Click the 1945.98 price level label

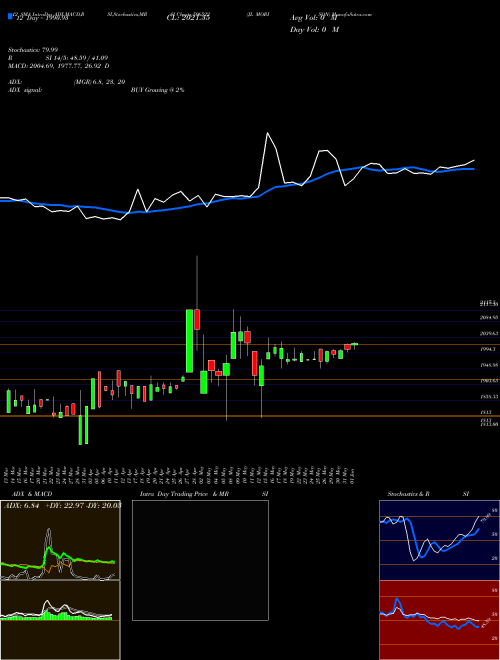tap(489, 365)
